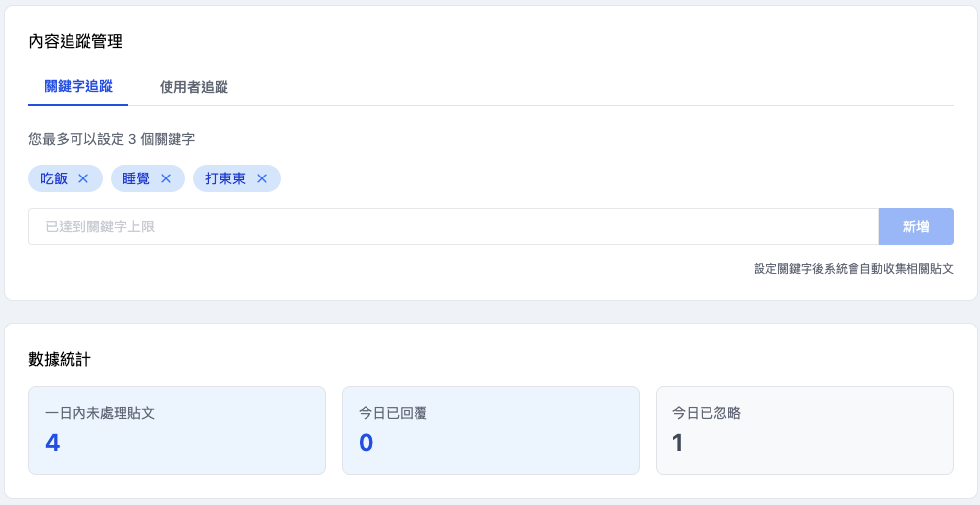Open the 一日內未處理貼文 statistics card title
The image size is (980, 505).
click(100, 413)
